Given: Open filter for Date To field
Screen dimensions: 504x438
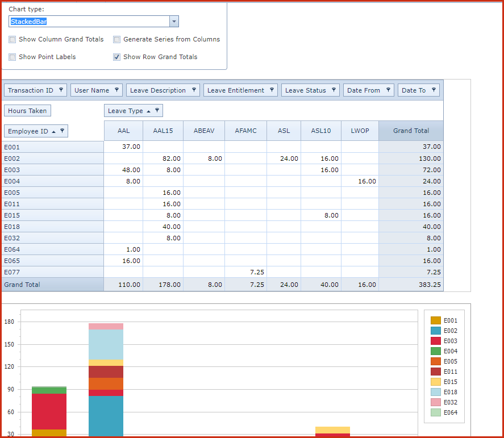Looking at the screenshot, I should click(434, 90).
